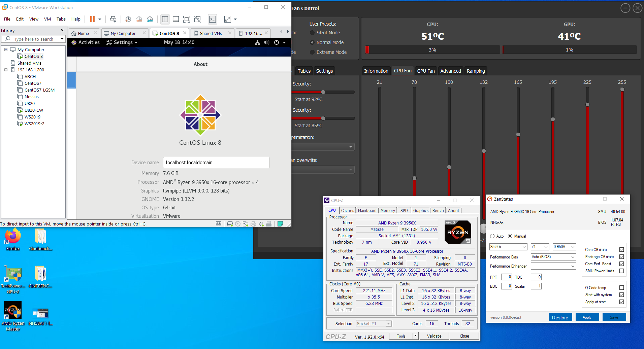Take a snapshot of the virtual machine
Viewport: 644px width, 349px height.
128,19
